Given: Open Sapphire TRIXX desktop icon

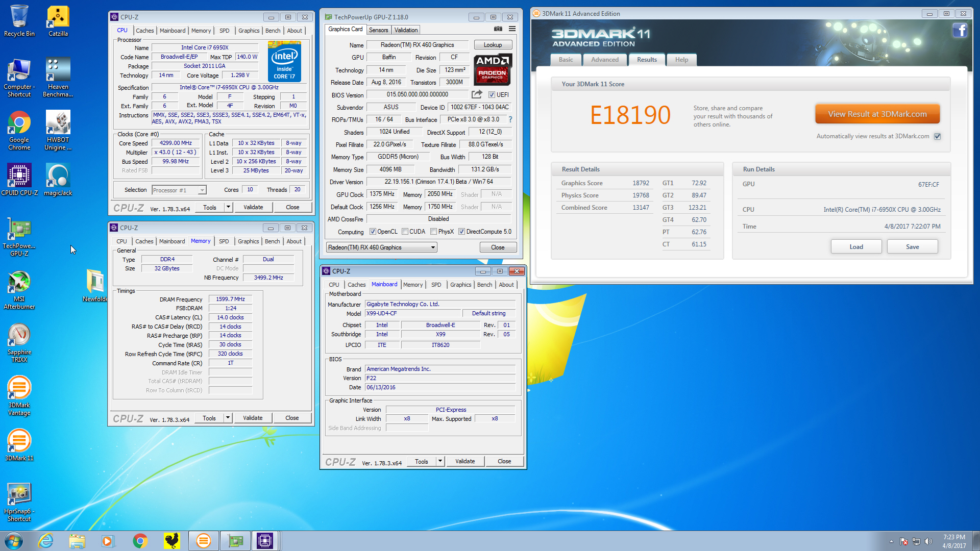Looking at the screenshot, I should tap(19, 343).
